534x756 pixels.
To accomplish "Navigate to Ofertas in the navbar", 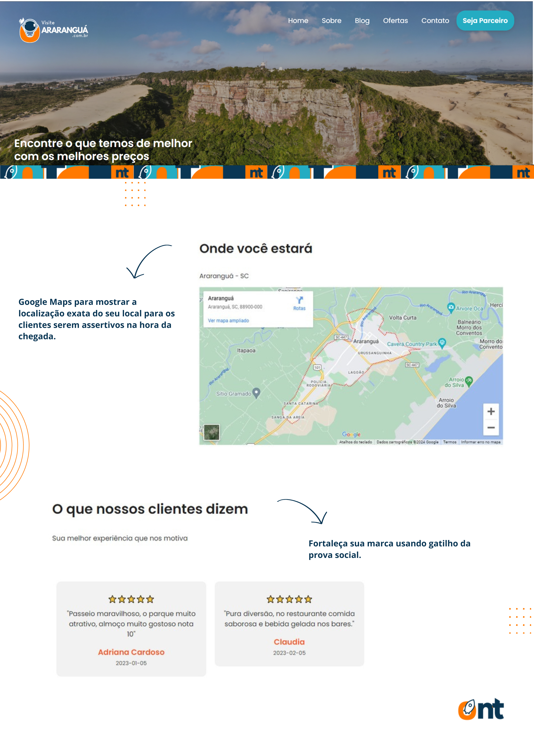I will 395,21.
